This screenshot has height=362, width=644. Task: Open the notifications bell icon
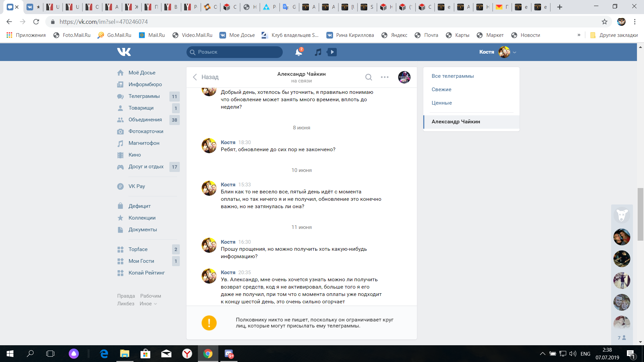[298, 52]
